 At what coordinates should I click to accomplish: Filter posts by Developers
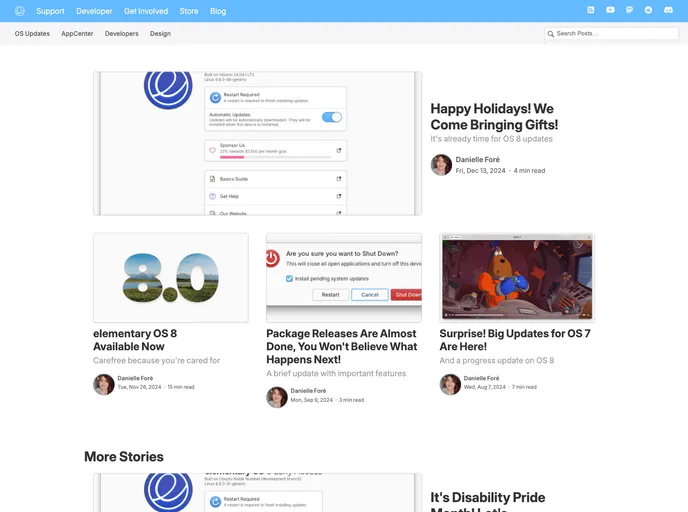pyautogui.click(x=122, y=33)
